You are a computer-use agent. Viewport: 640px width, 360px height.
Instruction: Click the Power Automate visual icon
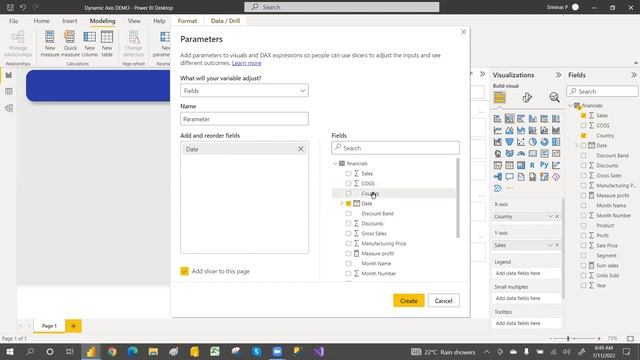498,189
